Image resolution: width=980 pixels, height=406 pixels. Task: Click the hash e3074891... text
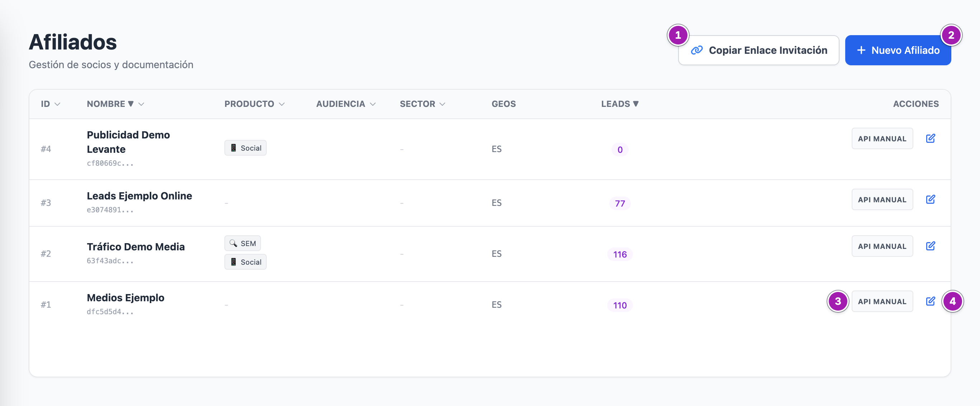tap(110, 210)
